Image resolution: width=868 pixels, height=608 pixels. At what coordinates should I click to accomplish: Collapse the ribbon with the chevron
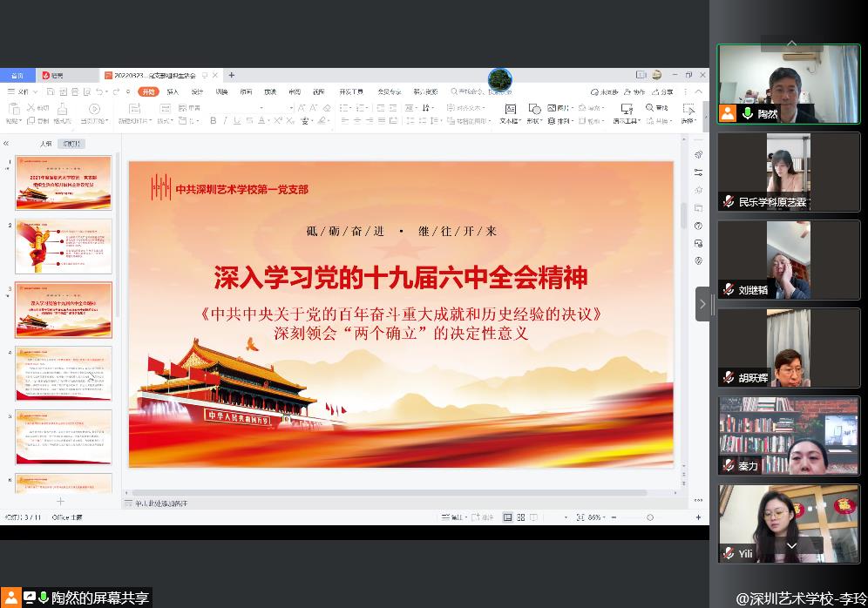click(x=699, y=91)
